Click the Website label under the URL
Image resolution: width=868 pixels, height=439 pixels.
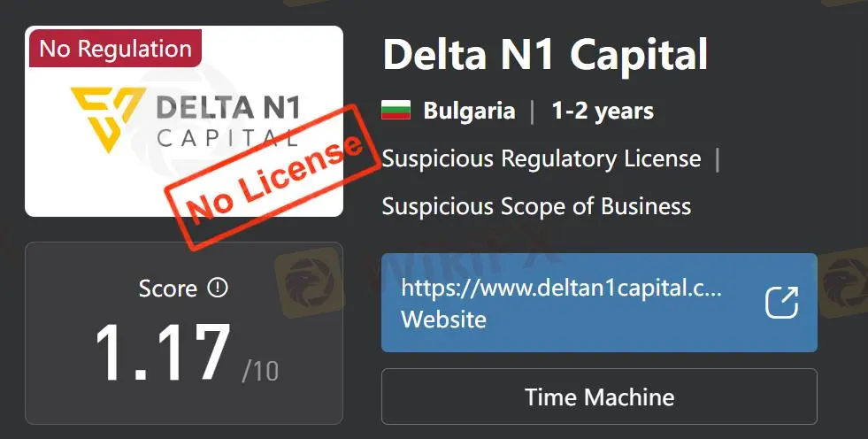444,320
